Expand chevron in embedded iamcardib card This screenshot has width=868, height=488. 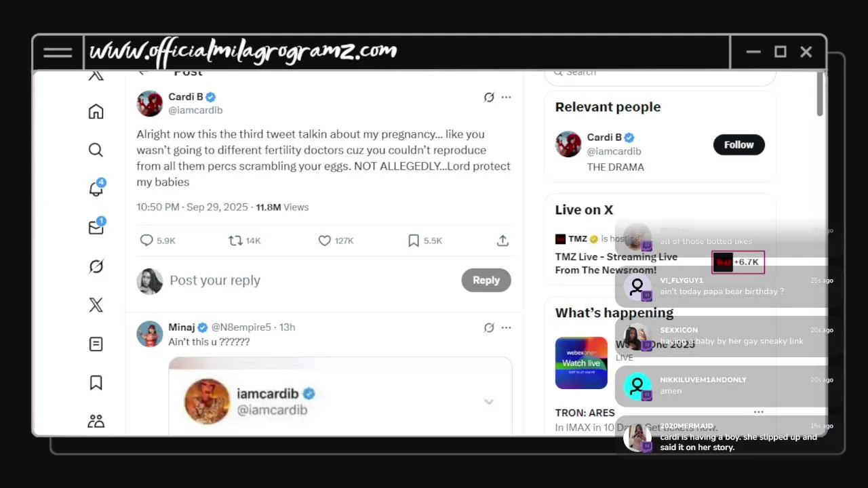click(488, 402)
